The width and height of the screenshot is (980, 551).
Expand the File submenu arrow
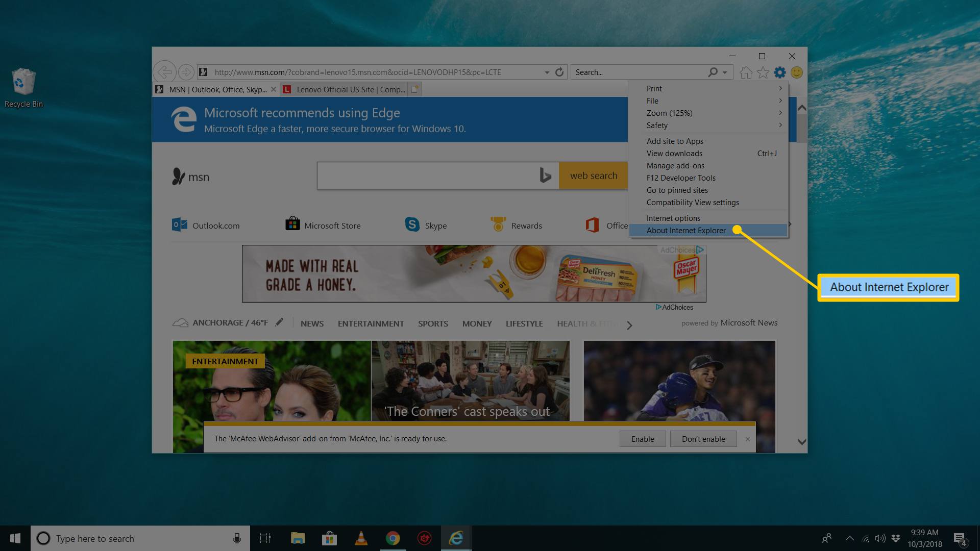click(779, 101)
